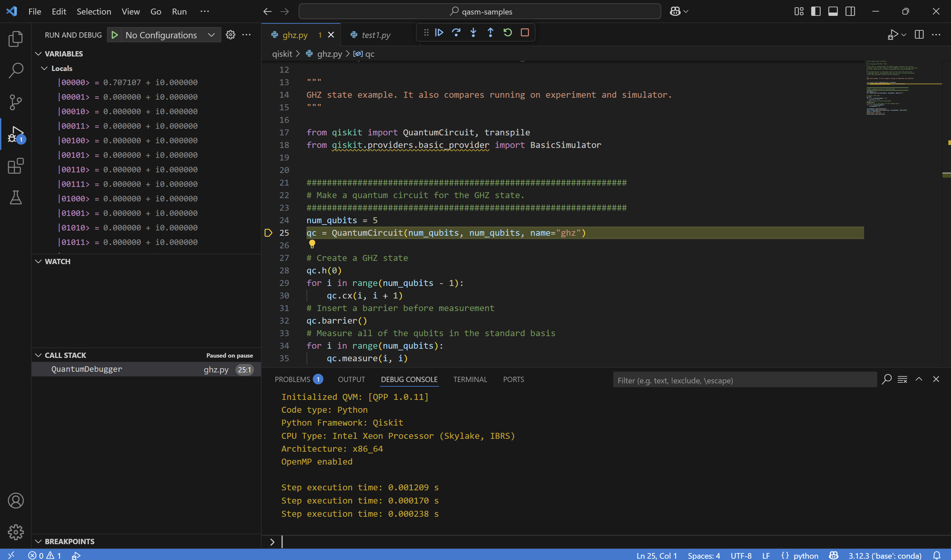
Task: Click the Copilot status bar icon
Action: (x=834, y=555)
